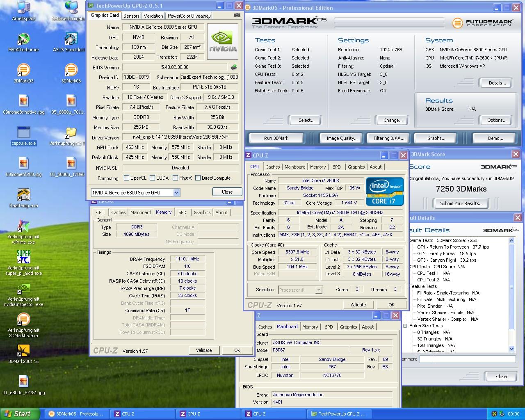
Task: Click the Graphs... button in 3DMark05
Action: point(436,138)
